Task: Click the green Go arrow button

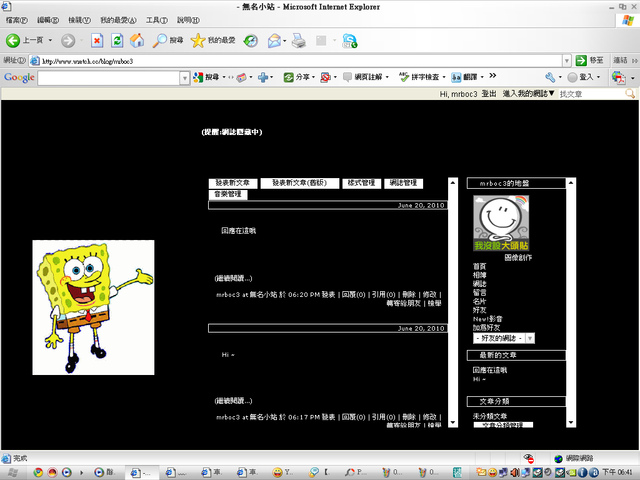Action: [581, 60]
